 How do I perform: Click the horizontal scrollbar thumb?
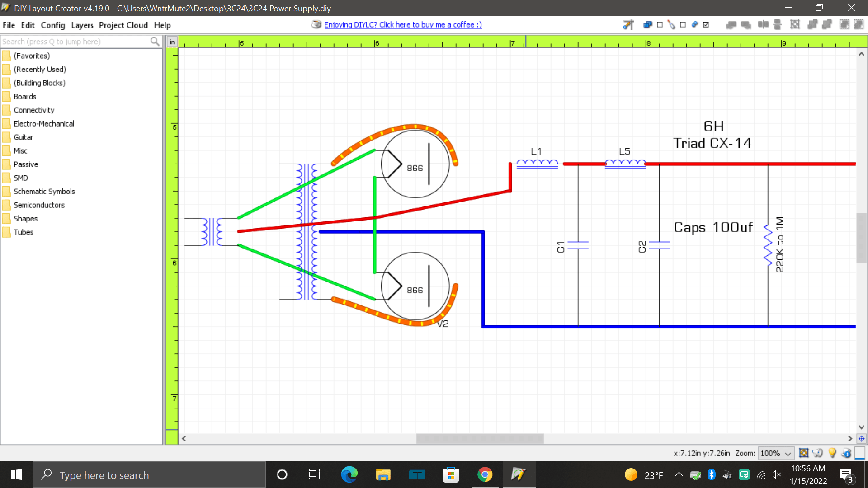[480, 439]
